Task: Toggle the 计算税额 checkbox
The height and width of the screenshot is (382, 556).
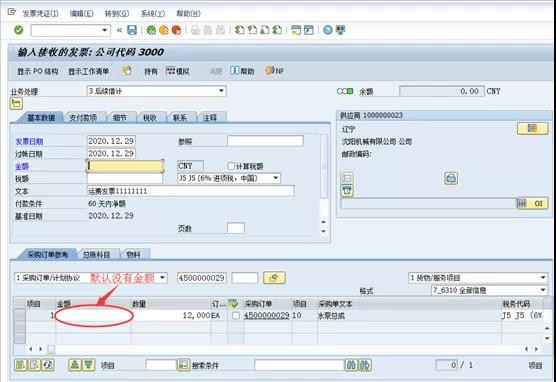Action: [x=231, y=166]
